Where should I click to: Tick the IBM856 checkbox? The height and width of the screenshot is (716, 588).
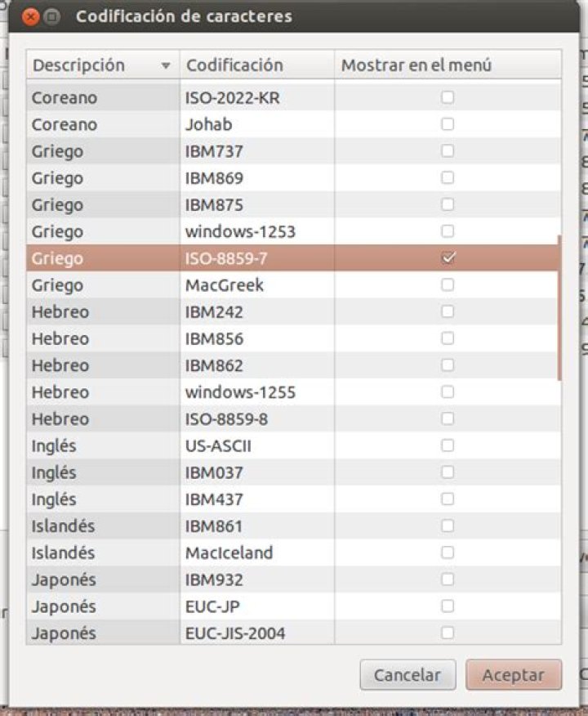448,338
